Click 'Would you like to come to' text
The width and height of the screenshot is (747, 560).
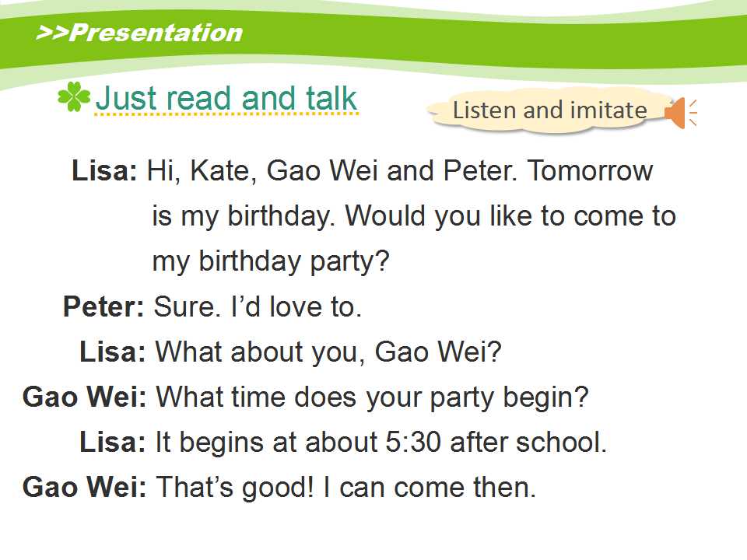point(510,216)
